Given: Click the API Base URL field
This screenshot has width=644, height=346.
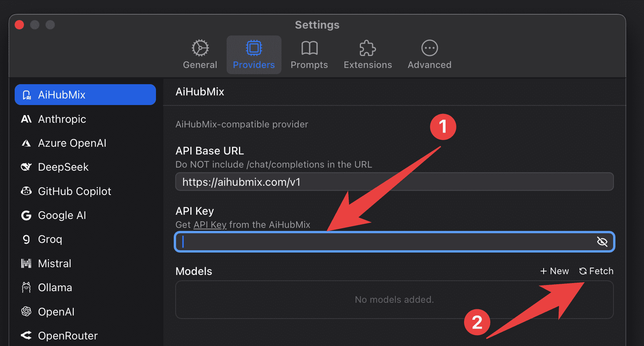Looking at the screenshot, I should pos(394,182).
